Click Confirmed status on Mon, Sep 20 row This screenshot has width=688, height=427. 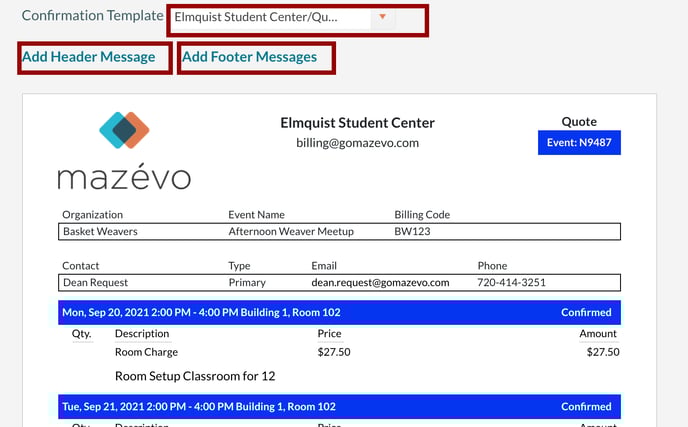(586, 312)
